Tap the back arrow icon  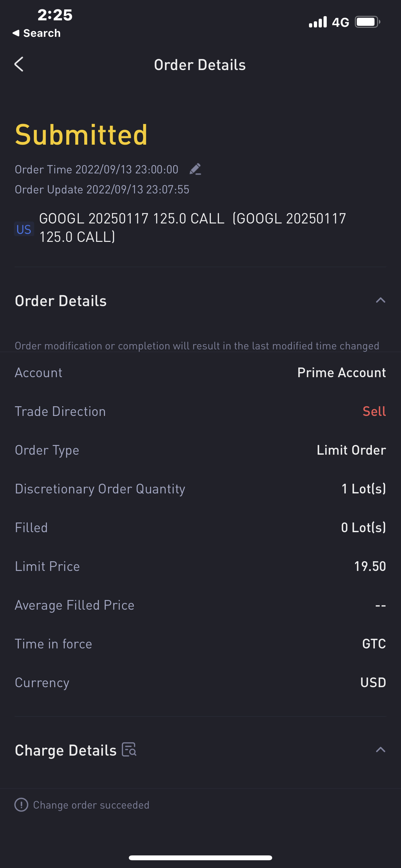(19, 64)
